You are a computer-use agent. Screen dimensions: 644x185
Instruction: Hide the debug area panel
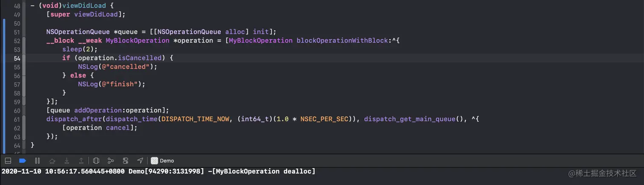(8, 161)
